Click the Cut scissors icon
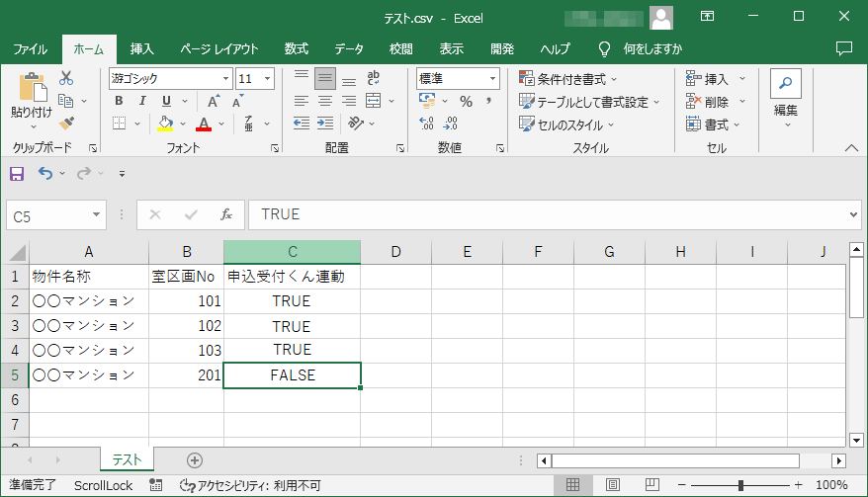This screenshot has height=497, width=868. [x=66, y=78]
